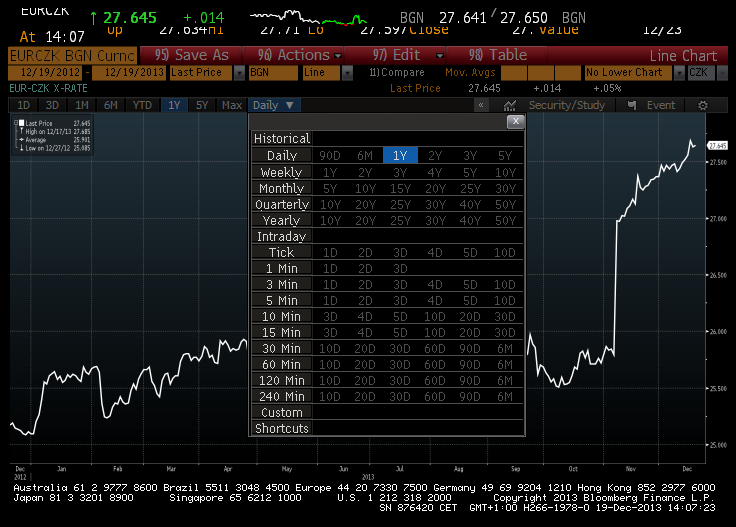Screen dimensions: 736x527
Task: Click the Monthly row label
Action: pyautogui.click(x=281, y=188)
